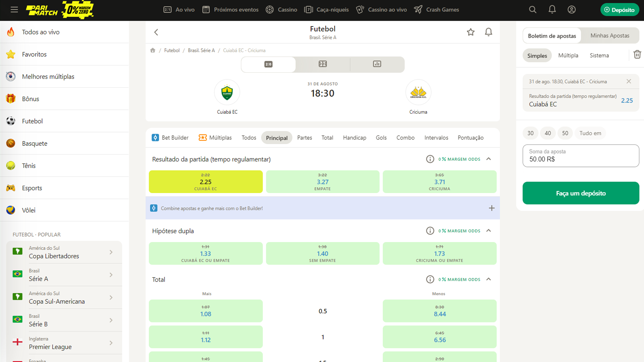Open the hamburger menu icon

(x=14, y=10)
